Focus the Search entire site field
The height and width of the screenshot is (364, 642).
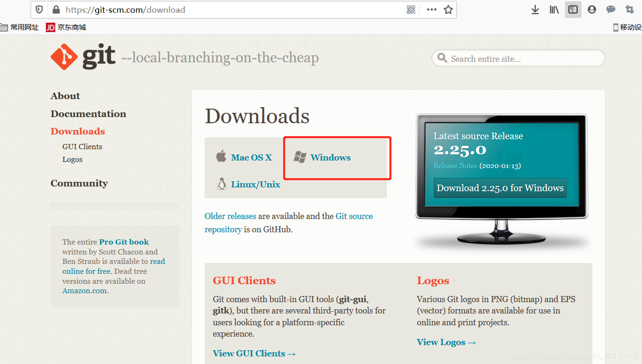coord(518,58)
